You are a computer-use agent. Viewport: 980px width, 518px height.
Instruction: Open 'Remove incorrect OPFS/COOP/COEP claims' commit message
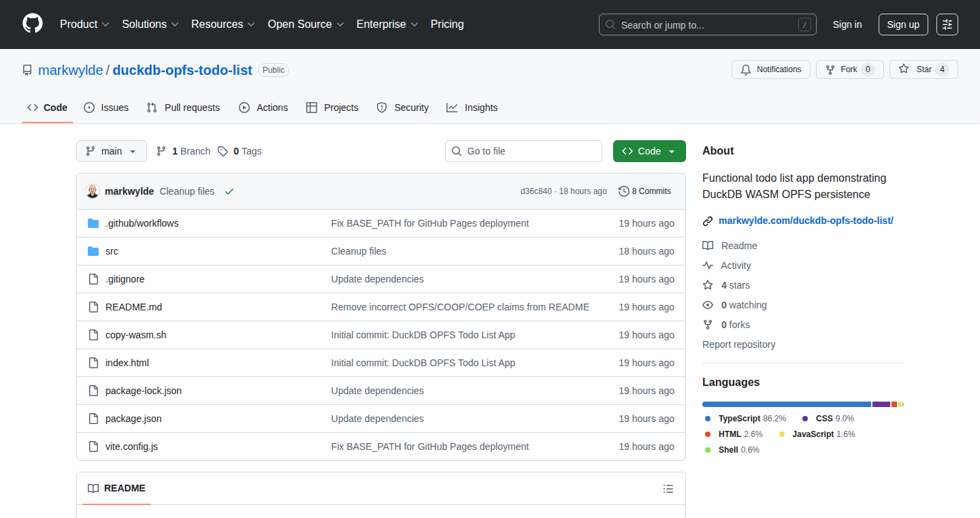[x=460, y=307]
